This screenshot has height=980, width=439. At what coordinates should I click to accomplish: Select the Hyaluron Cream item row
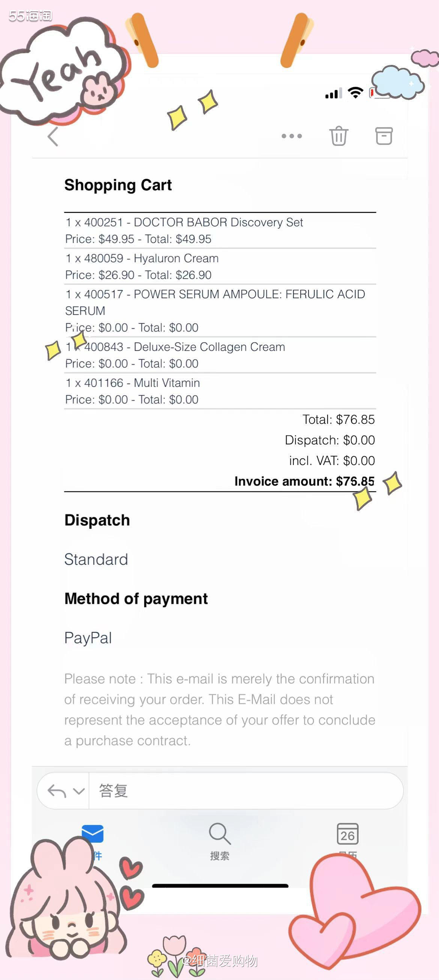tap(220, 266)
